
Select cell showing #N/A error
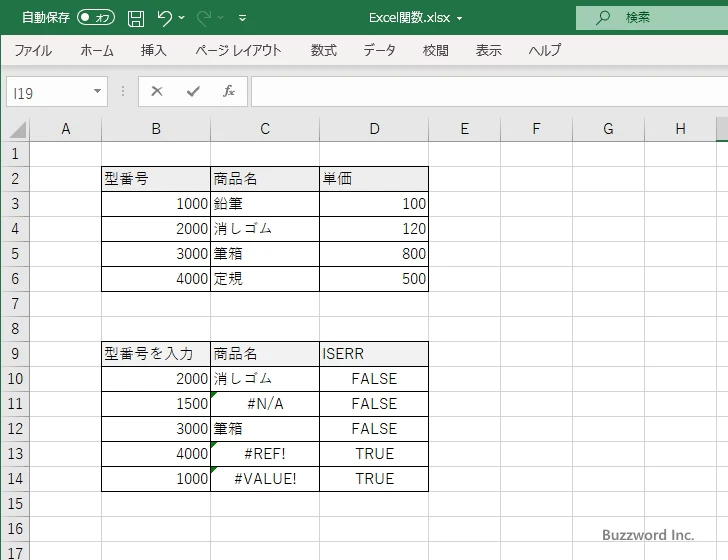point(265,404)
